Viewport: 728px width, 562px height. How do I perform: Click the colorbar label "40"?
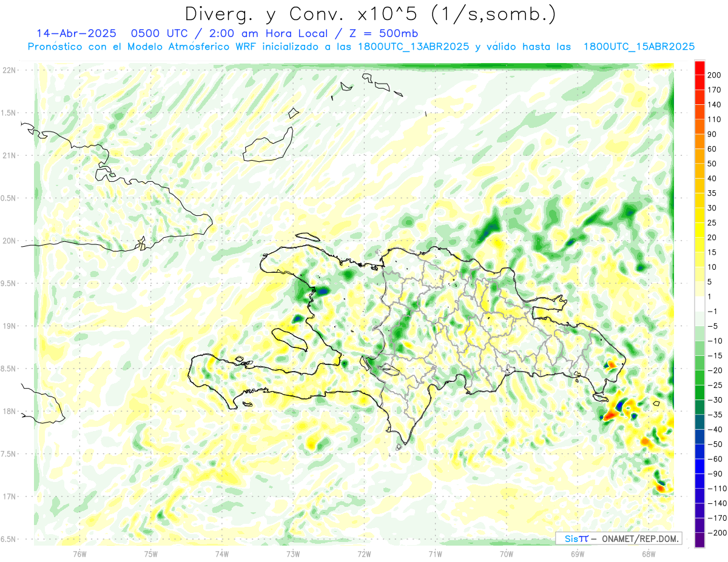point(712,178)
